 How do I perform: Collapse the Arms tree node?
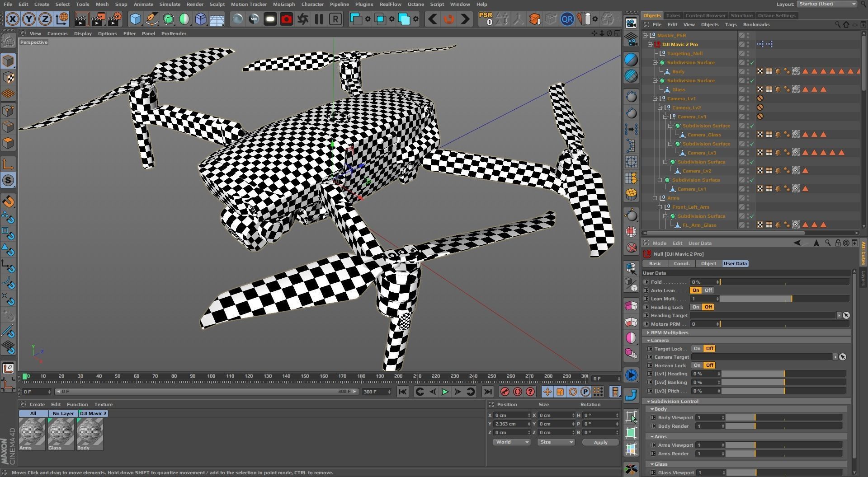(x=655, y=198)
